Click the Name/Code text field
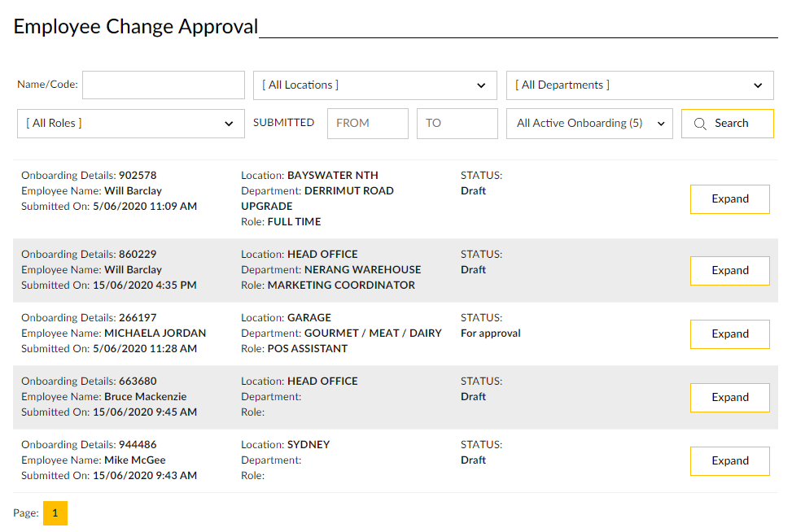The width and height of the screenshot is (792, 532). (163, 85)
